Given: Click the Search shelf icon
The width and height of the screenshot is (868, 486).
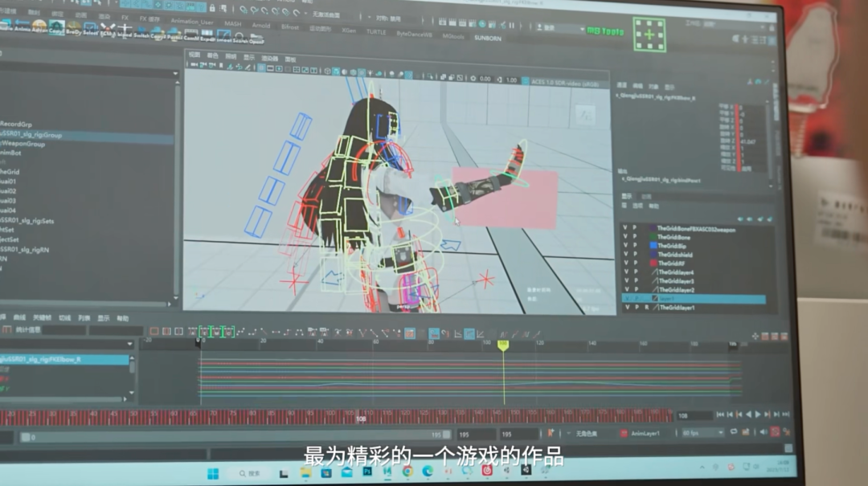Looking at the screenshot, I should pyautogui.click(x=240, y=38).
